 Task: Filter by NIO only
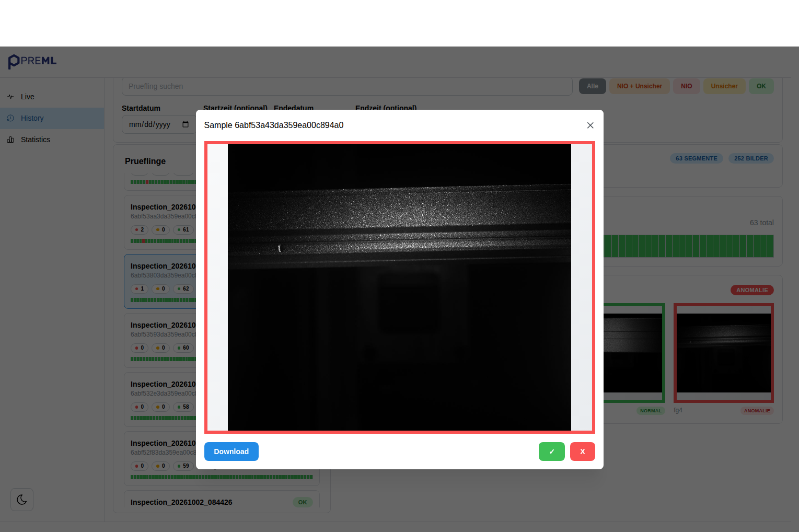pyautogui.click(x=686, y=86)
